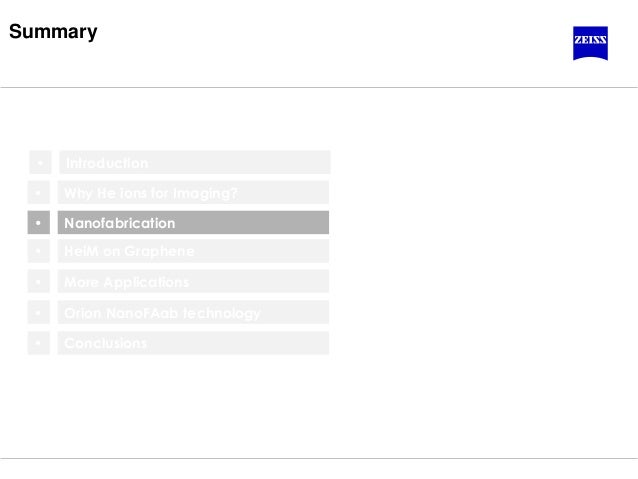Screen dimensions: 638x479
Task: Select the bullet box beside More Applications
Action: coord(39,281)
